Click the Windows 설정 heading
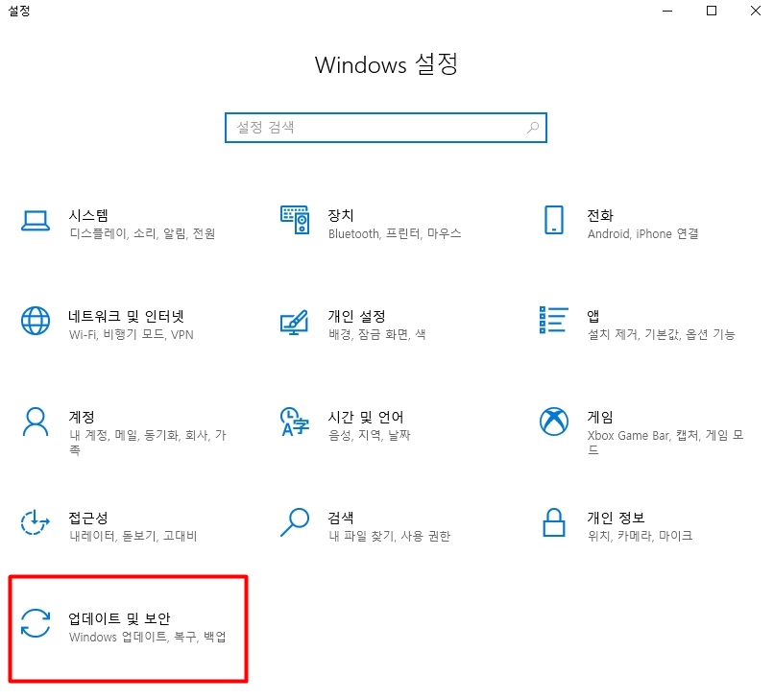 [386, 64]
